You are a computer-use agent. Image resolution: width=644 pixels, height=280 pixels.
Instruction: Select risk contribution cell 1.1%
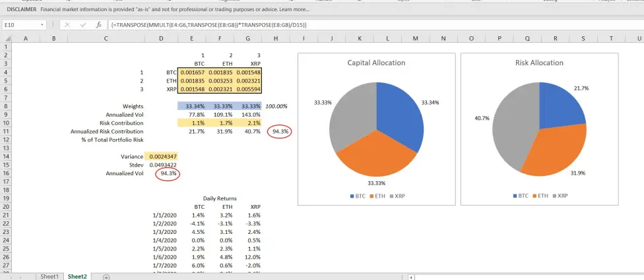[x=191, y=123]
